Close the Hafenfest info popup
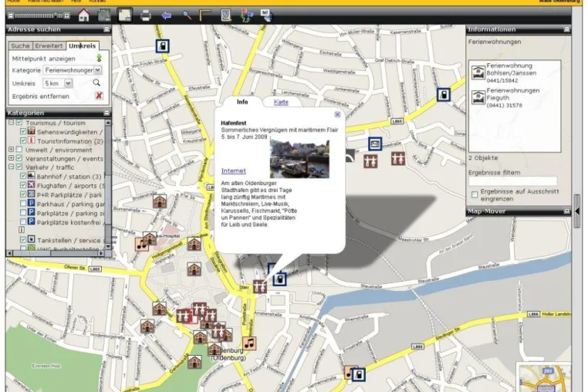Viewport: 588px width, 392px height. coord(337,114)
